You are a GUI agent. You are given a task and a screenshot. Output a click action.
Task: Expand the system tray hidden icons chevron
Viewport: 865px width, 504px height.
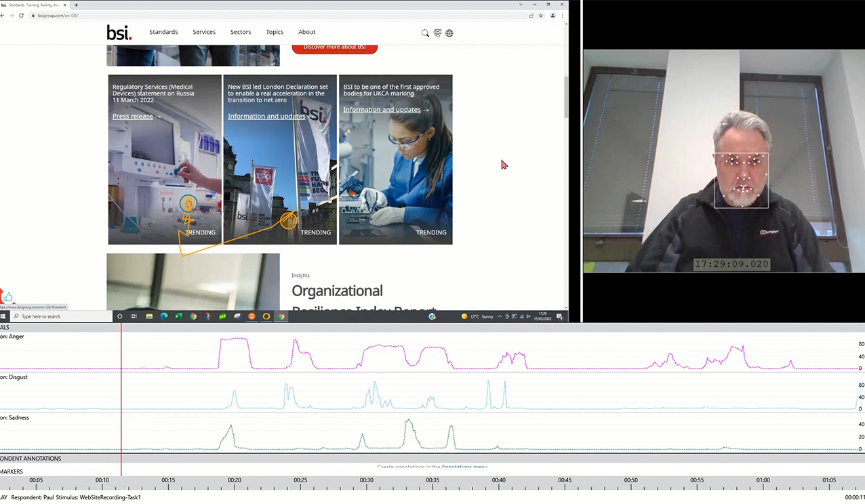point(500,316)
